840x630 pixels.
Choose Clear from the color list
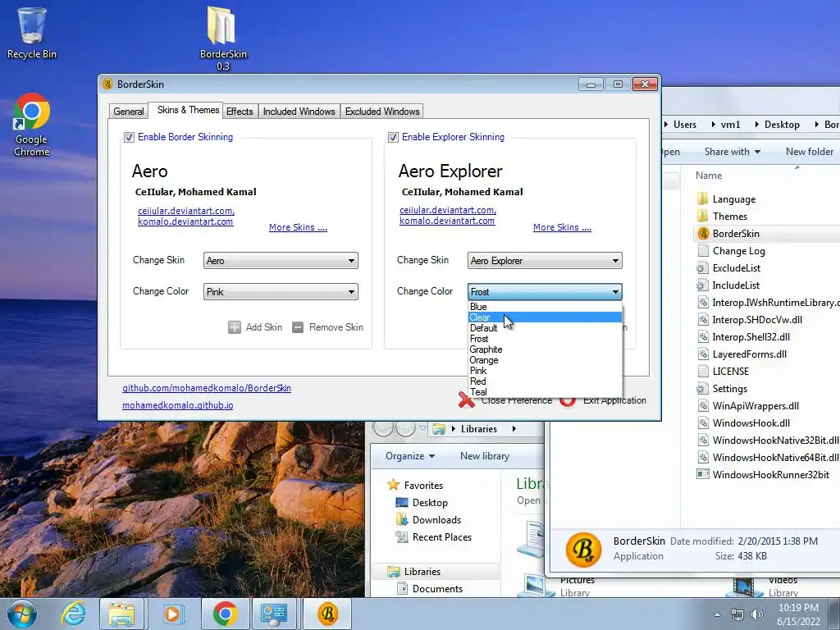tap(545, 317)
